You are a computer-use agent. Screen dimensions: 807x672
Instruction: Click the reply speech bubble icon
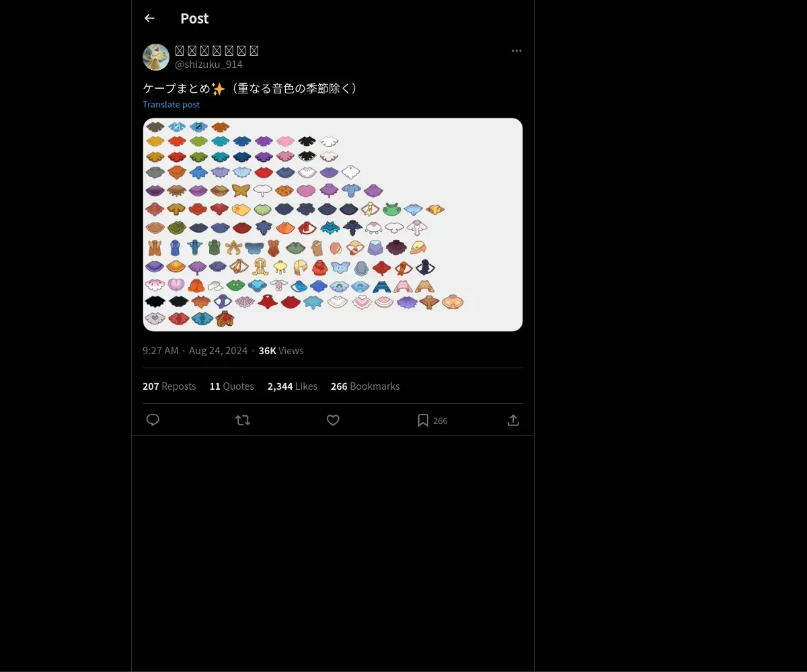[x=153, y=420]
